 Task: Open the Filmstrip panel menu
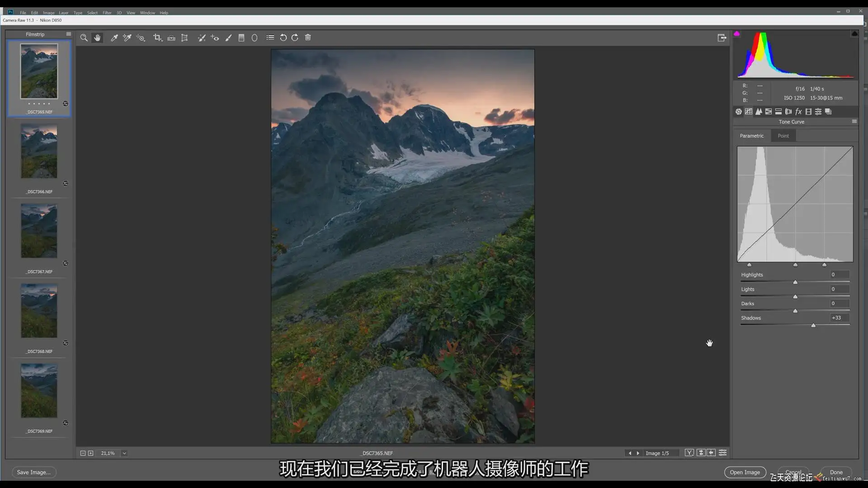(68, 34)
